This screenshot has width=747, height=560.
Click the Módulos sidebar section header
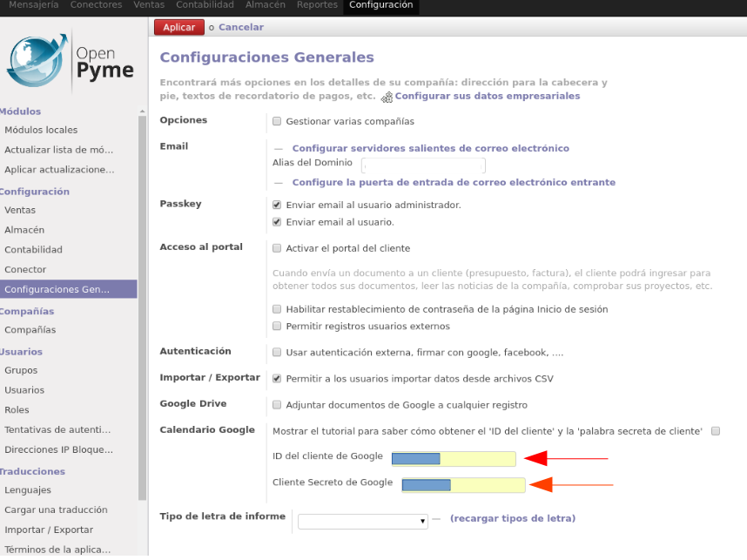coord(21,111)
